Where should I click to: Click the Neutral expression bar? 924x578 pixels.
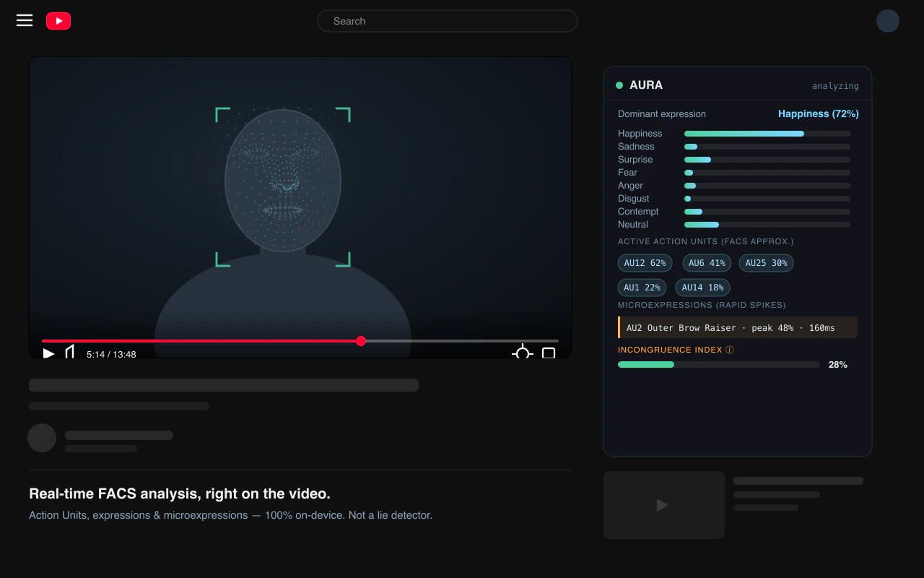[767, 225]
